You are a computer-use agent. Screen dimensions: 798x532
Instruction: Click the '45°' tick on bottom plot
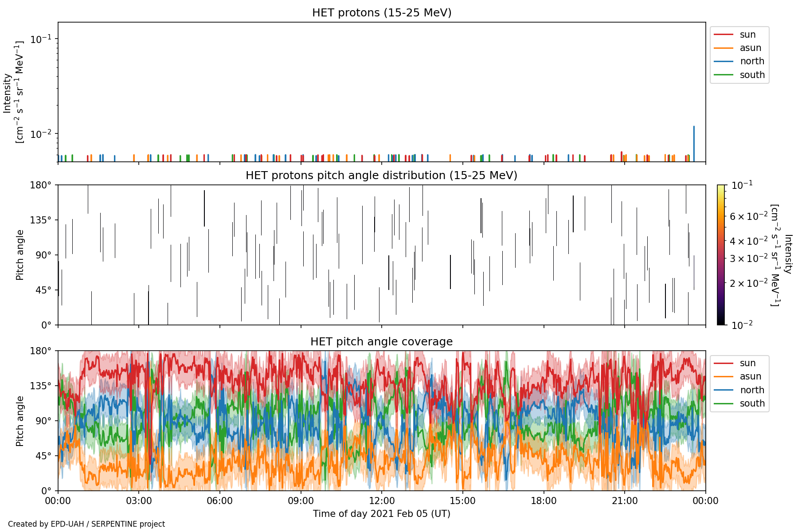coord(44,456)
